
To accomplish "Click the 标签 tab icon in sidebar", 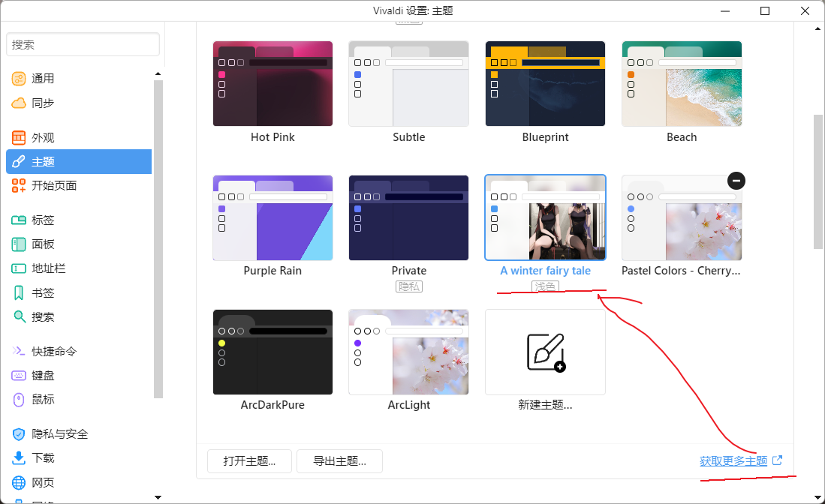I will pos(19,220).
